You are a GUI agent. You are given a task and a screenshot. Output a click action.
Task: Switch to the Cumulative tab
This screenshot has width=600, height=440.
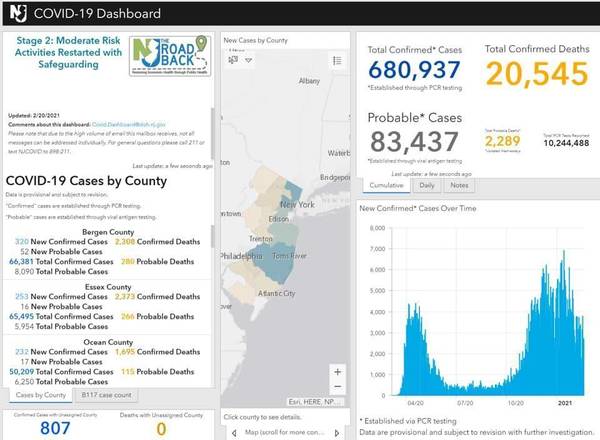click(x=385, y=185)
